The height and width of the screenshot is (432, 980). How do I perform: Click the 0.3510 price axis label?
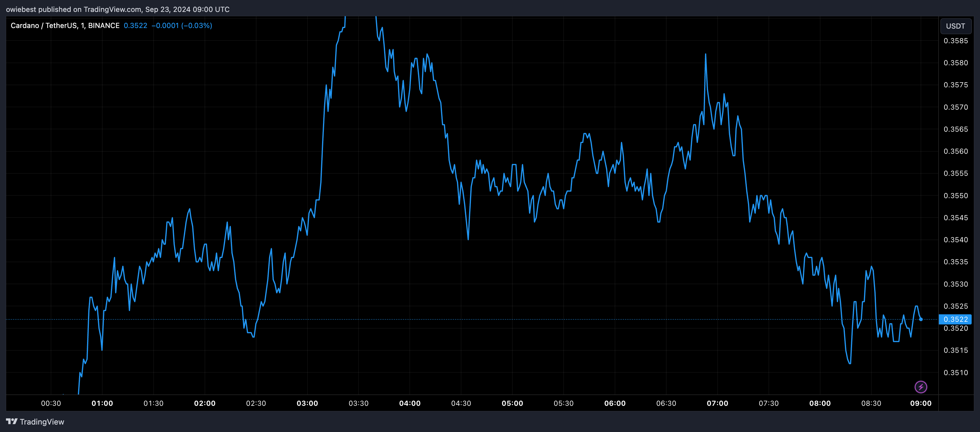point(956,373)
